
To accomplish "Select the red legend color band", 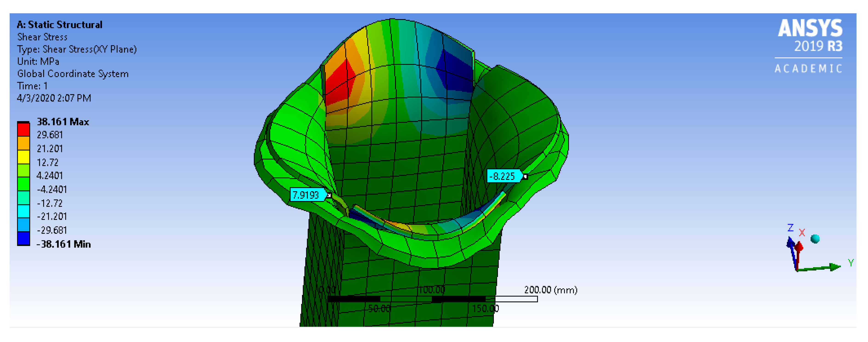I will [24, 130].
